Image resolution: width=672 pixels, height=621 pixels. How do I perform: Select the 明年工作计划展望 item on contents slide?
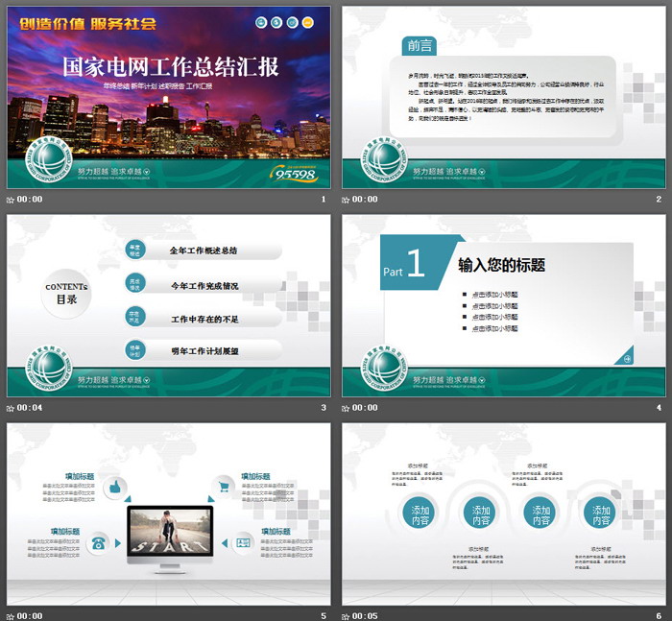204,351
